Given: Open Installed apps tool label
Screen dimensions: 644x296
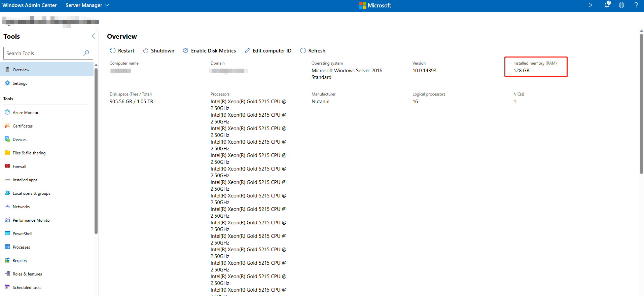Looking at the screenshot, I should click(25, 180).
